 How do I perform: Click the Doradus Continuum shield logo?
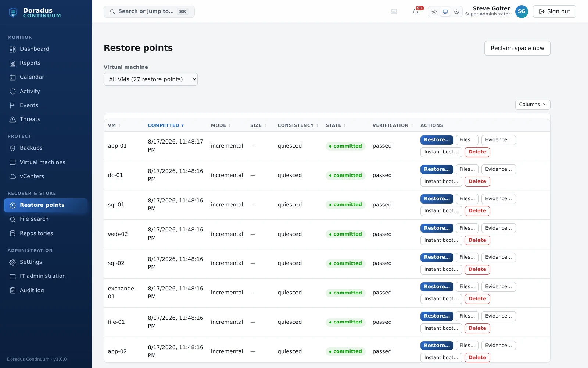(13, 13)
